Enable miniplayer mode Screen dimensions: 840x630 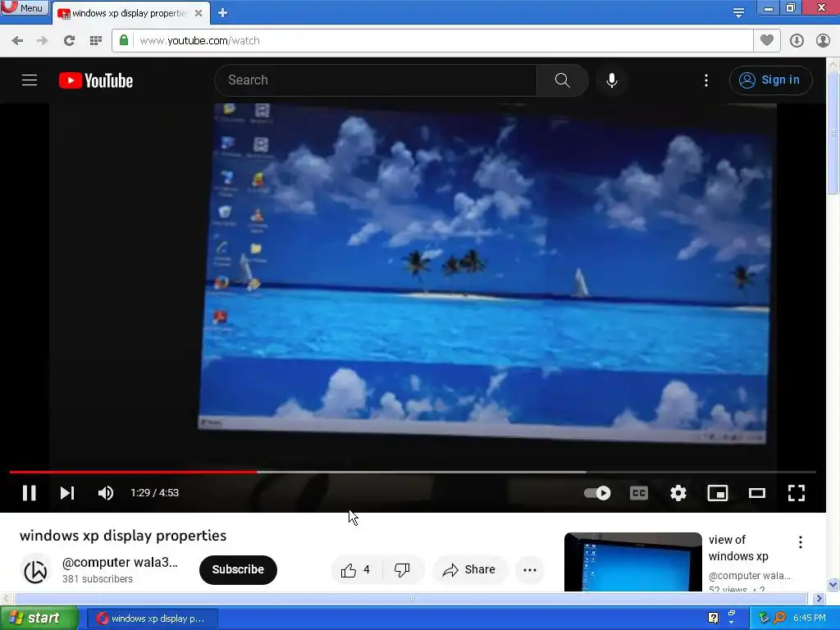click(717, 493)
